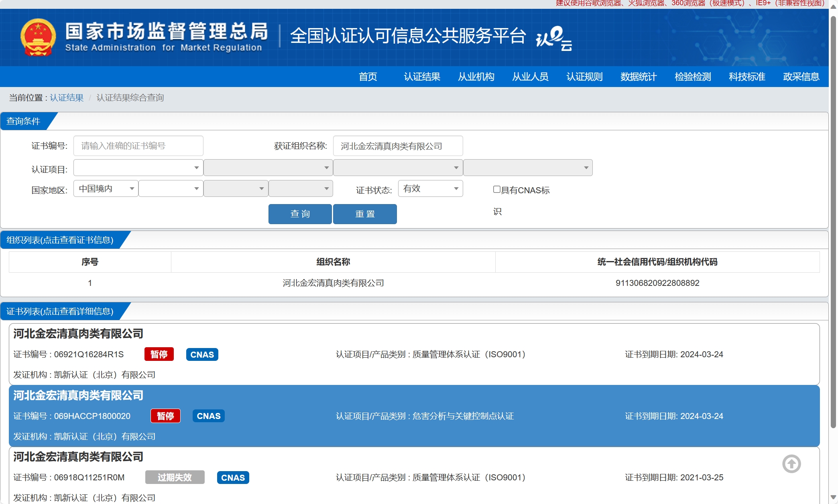Viewport: 838px width, 504px height.
Task: Open the 从业人员 navigation menu
Action: (531, 77)
